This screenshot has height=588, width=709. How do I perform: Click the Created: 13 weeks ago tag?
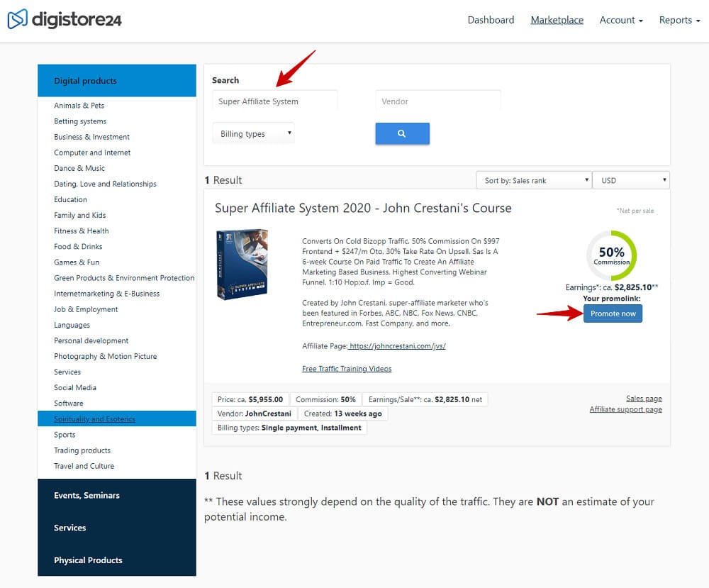pos(342,414)
